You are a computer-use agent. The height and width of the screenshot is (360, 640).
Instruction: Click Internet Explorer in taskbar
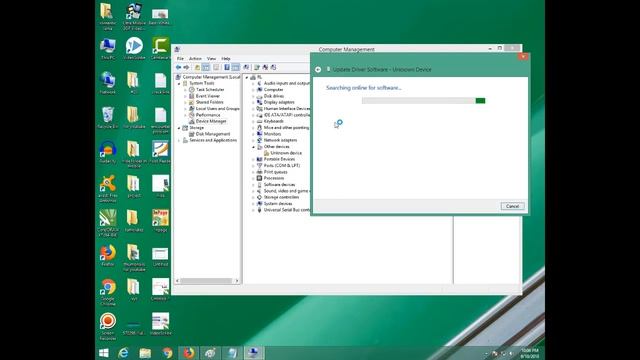(123, 353)
